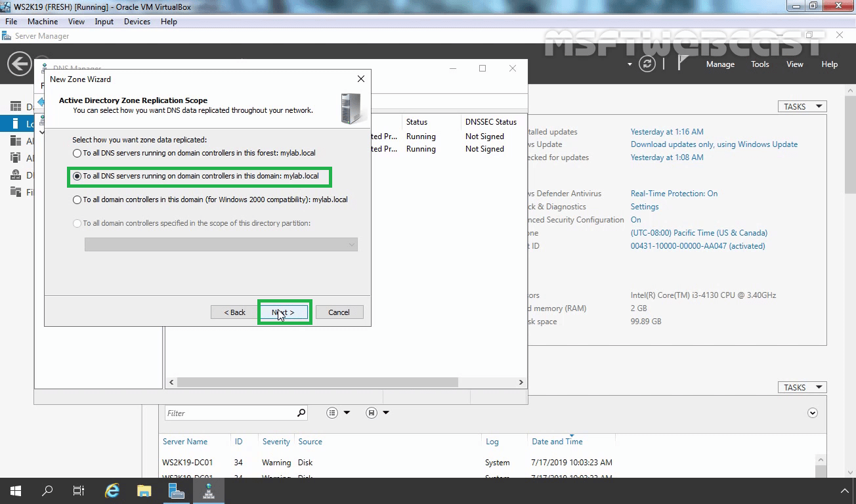The width and height of the screenshot is (856, 504).
Task: Click the Download updates only link
Action: [714, 144]
